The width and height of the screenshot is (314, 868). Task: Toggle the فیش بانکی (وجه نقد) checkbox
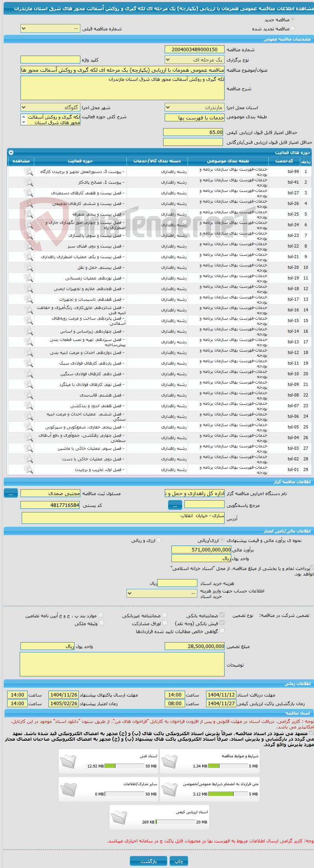click(x=222, y=622)
